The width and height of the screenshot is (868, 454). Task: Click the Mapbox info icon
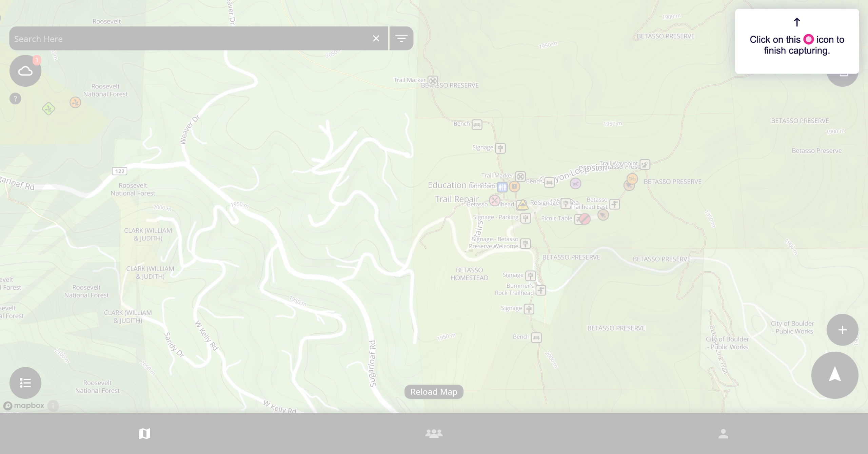pos(53,406)
